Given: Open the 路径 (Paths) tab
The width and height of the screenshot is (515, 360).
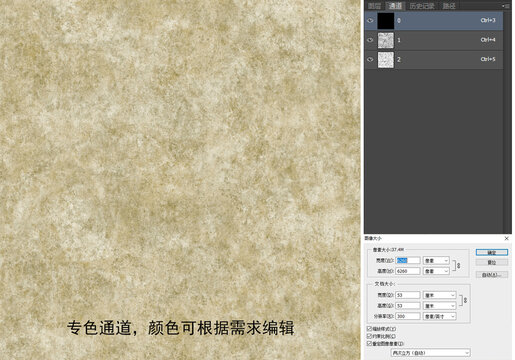Looking at the screenshot, I should tap(449, 6).
